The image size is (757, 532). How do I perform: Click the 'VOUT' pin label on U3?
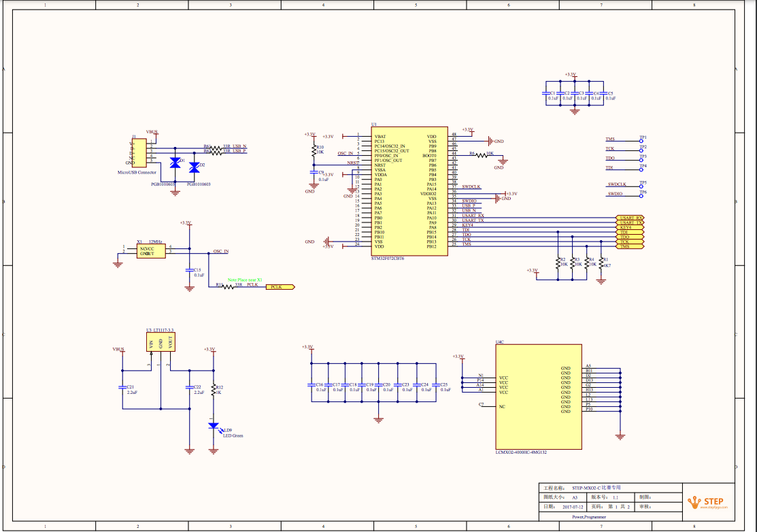point(170,342)
